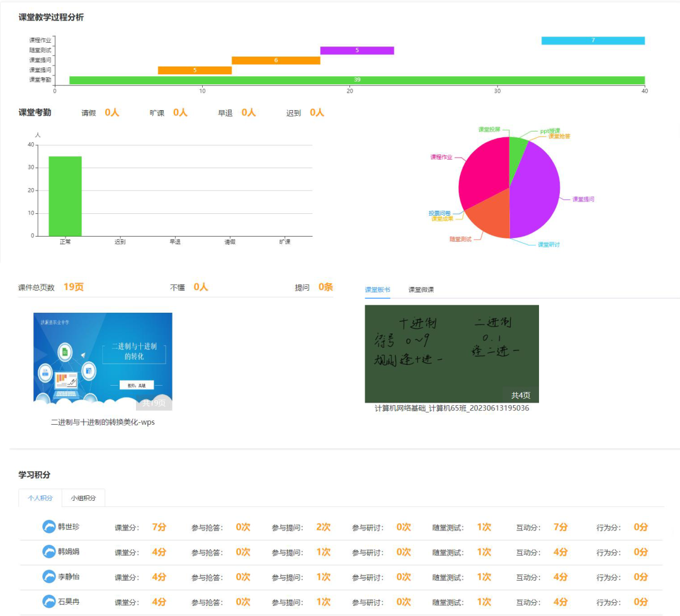This screenshot has width=680, height=616.
Task: Click the 二进制与十进制的转换美化-wps title
Action: click(103, 422)
